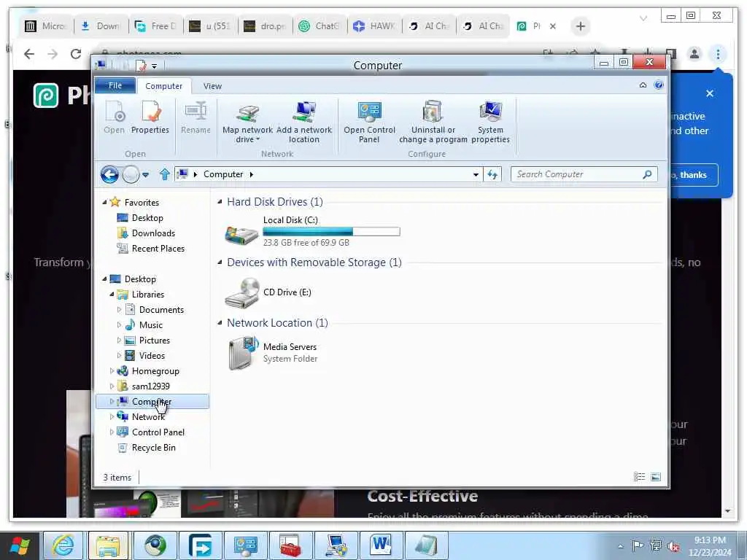Open the File tab
This screenshot has width=747, height=560.
(115, 86)
